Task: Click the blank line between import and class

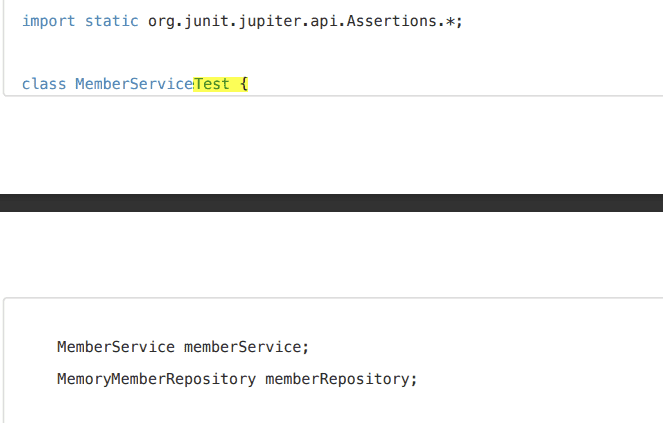Action: point(200,53)
